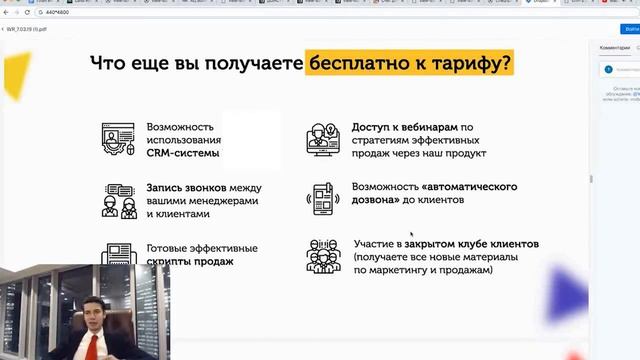Click the blue user avatar in comment box
Image resolution: width=640 pixels, height=360 pixels.
tap(608, 69)
